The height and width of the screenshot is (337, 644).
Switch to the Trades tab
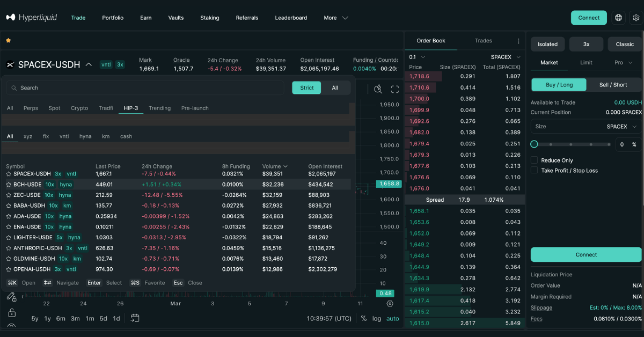(x=484, y=40)
